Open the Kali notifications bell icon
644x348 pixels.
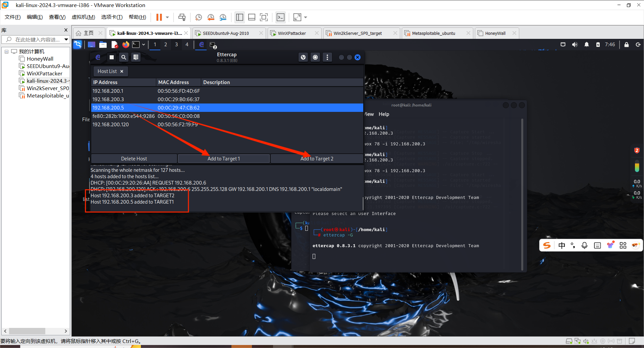(x=586, y=45)
